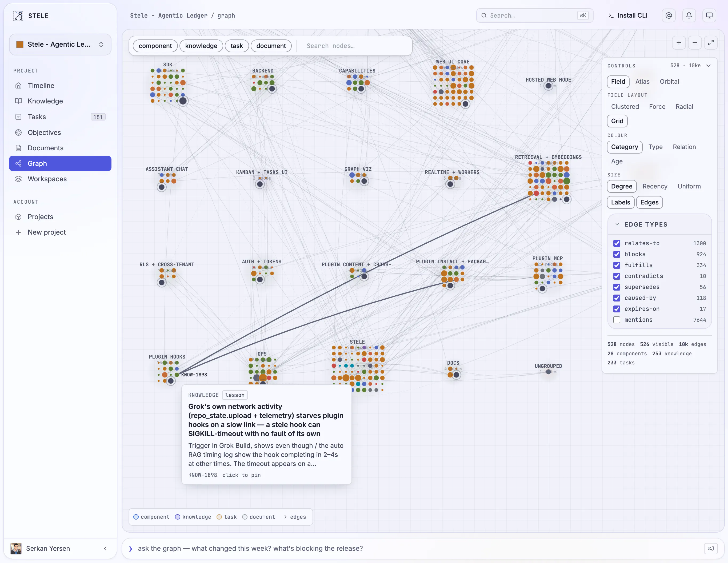728x563 pixels.
Task: Open the Tasks page with 151 badge
Action: click(x=60, y=116)
